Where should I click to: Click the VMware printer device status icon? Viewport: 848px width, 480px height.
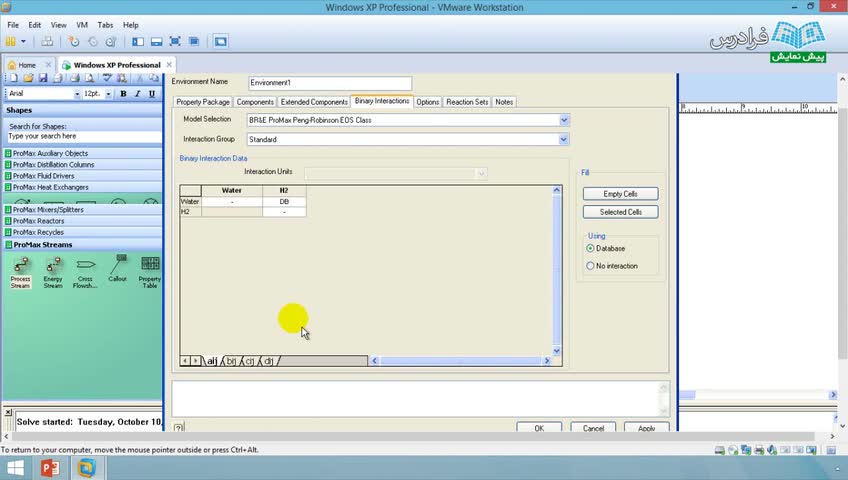(x=759, y=450)
